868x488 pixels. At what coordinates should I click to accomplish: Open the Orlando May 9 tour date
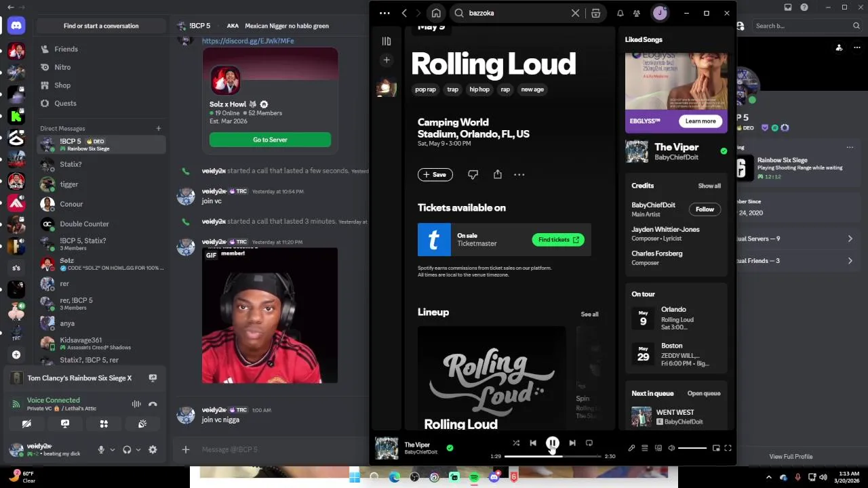(x=676, y=318)
